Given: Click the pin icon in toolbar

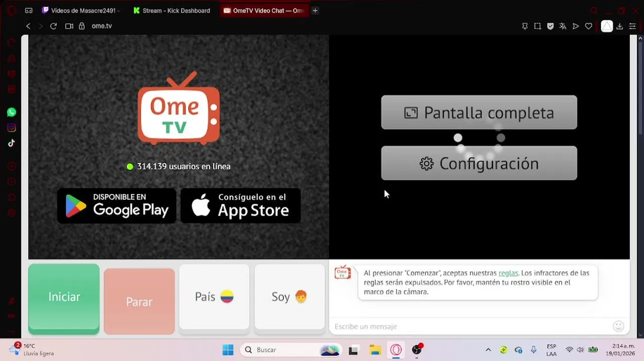Looking at the screenshot, I should tap(525, 26).
